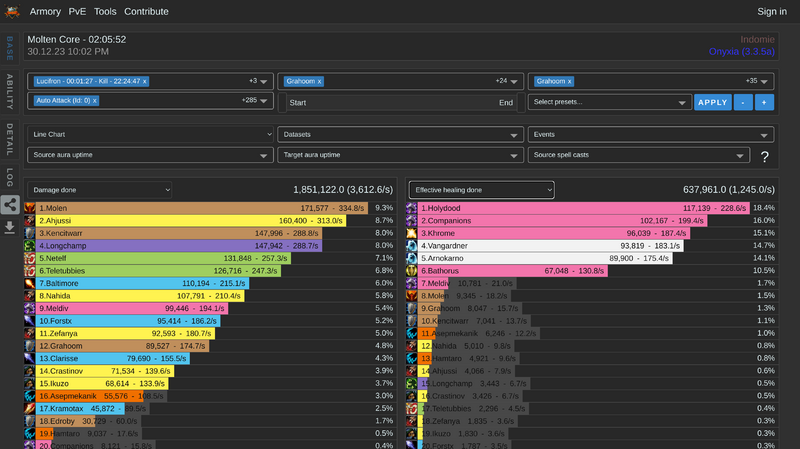The image size is (800, 449).
Task: Open the Line Chart dropdown
Action: click(150, 134)
